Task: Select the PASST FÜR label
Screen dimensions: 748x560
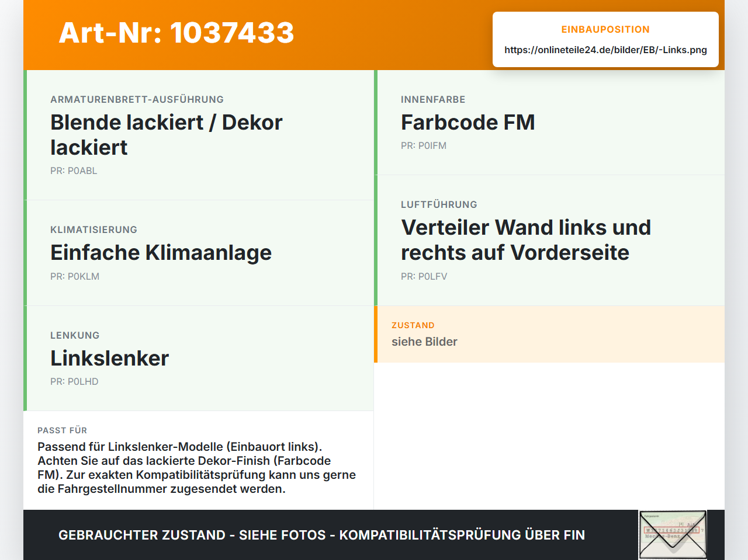Action: (62, 430)
